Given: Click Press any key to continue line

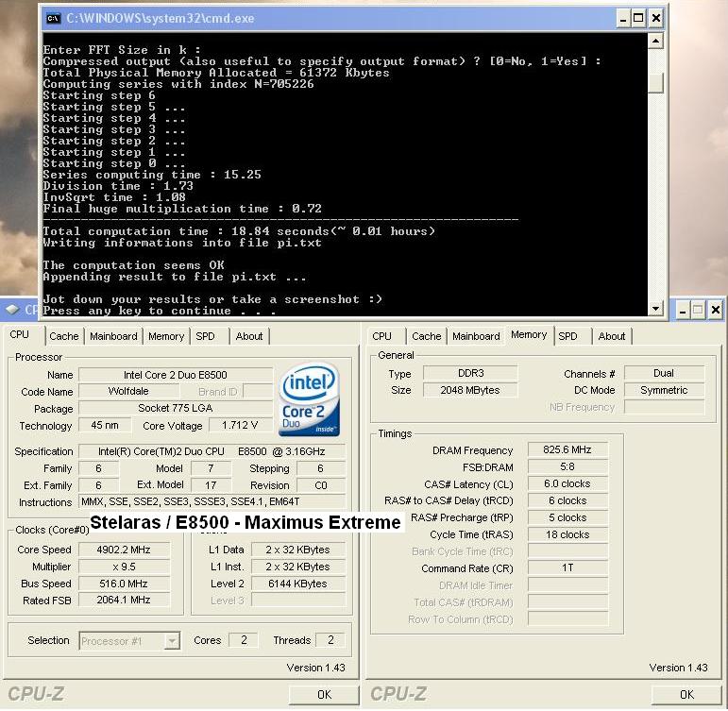Looking at the screenshot, I should point(159,311).
